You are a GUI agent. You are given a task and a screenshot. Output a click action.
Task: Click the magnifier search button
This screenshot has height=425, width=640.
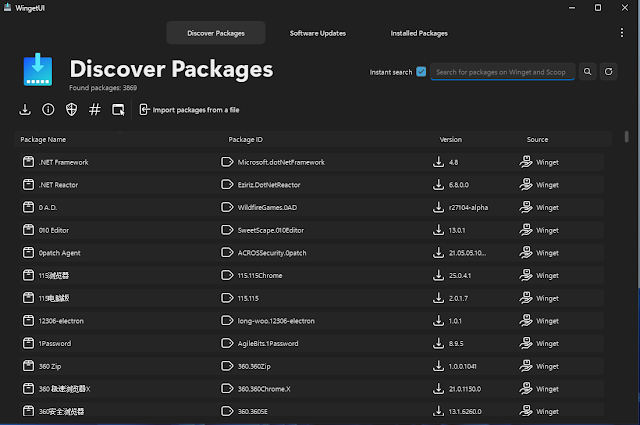(x=587, y=72)
